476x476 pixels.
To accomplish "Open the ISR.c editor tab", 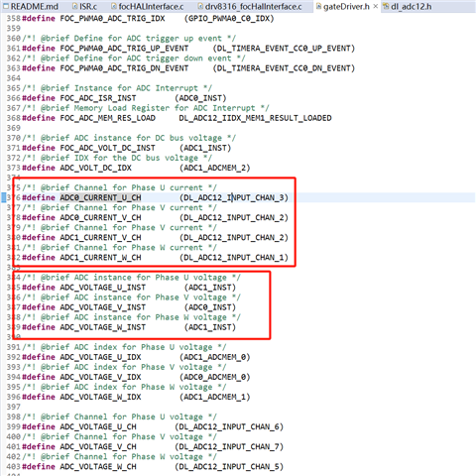I will [x=84, y=7].
